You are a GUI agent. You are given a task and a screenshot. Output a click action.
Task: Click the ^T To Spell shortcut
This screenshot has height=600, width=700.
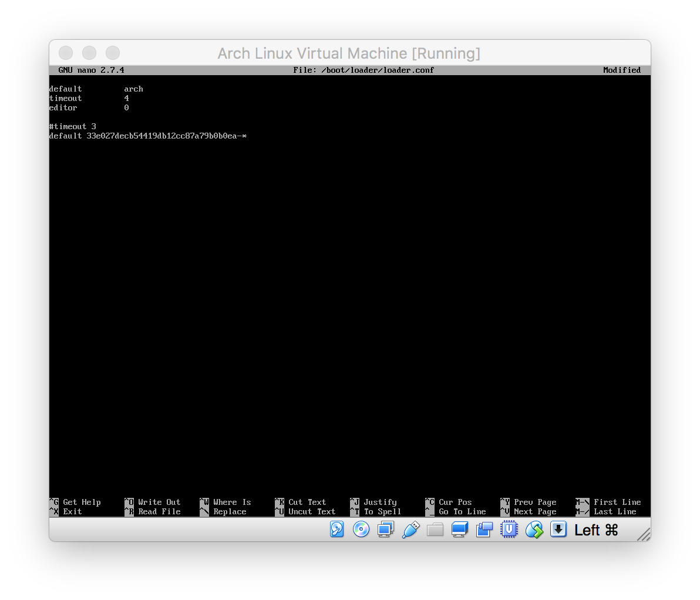click(375, 511)
